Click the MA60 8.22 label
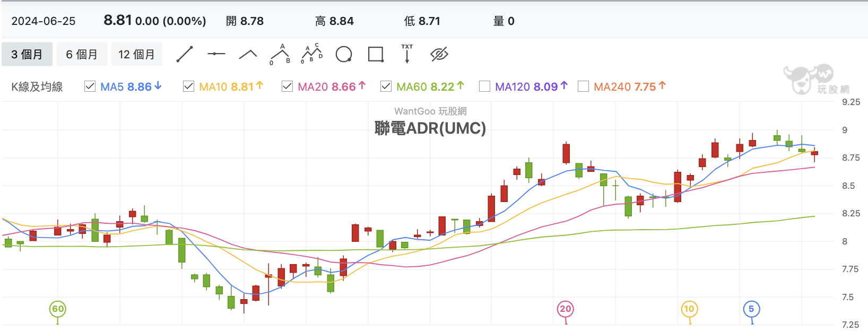 click(x=430, y=86)
